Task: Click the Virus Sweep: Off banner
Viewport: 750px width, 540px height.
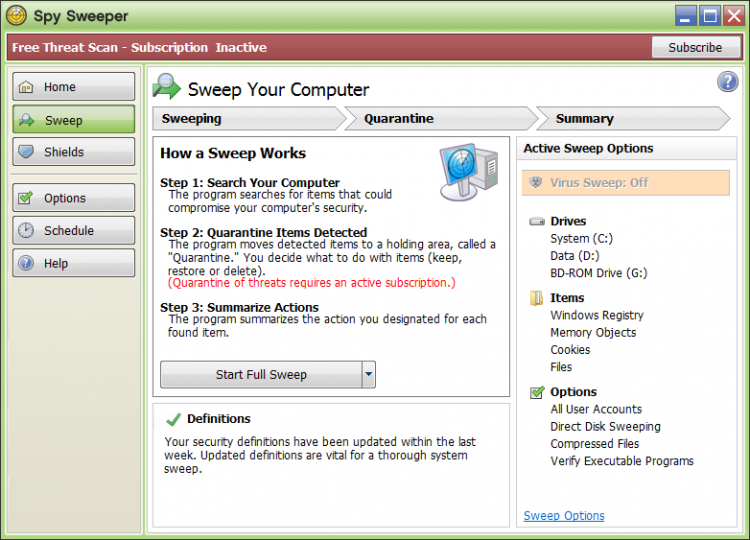Action: pos(626,183)
